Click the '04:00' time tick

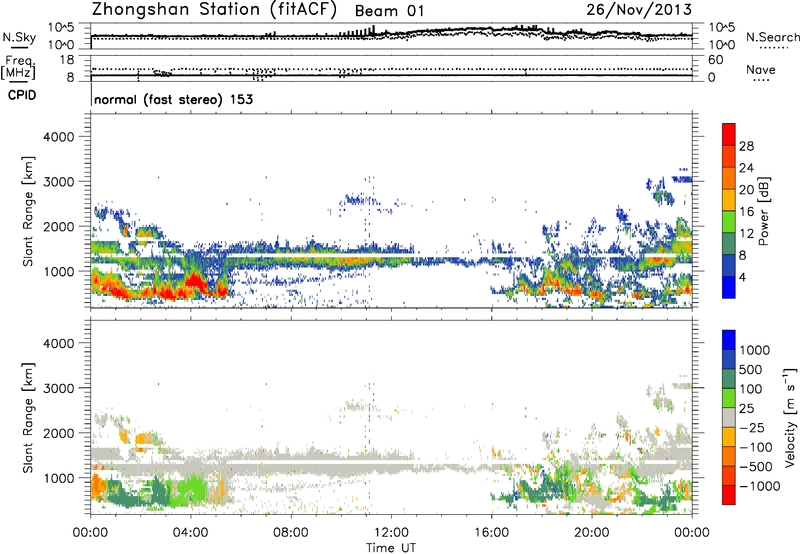coord(190,533)
